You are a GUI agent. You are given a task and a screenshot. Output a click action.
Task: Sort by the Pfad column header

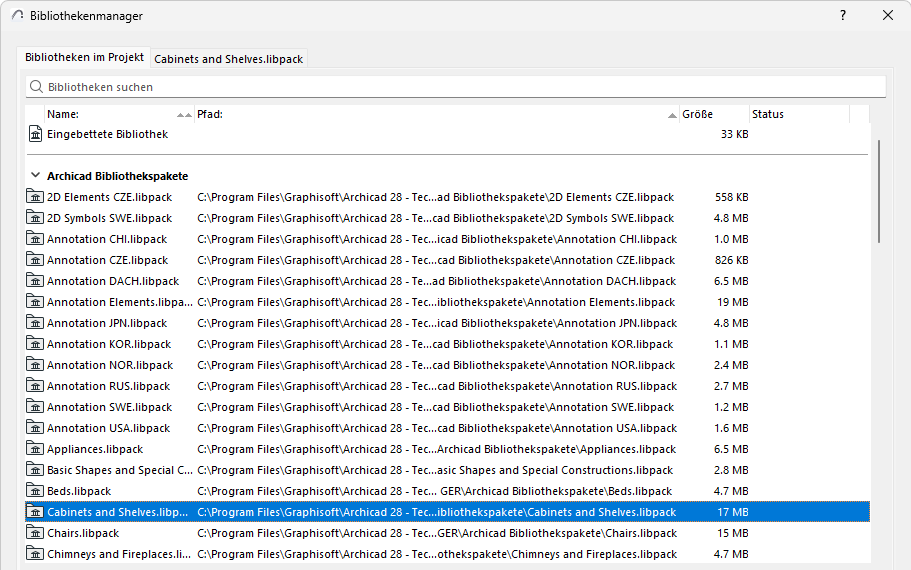437,114
